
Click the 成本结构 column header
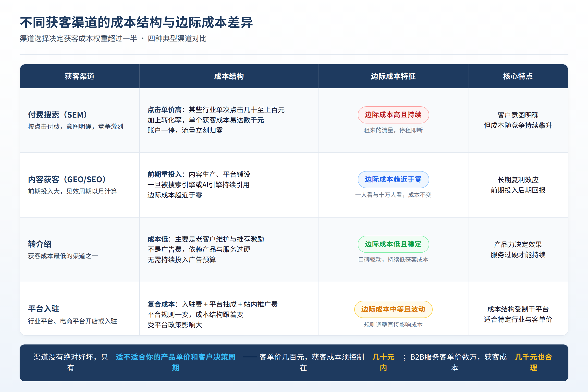click(229, 76)
